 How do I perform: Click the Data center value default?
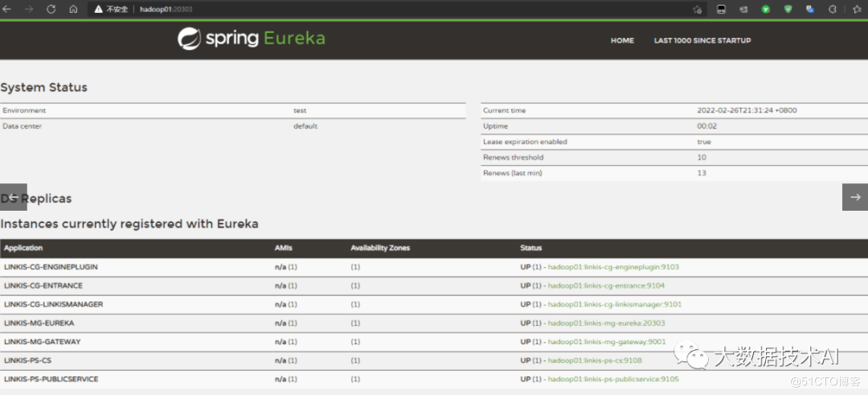[305, 126]
